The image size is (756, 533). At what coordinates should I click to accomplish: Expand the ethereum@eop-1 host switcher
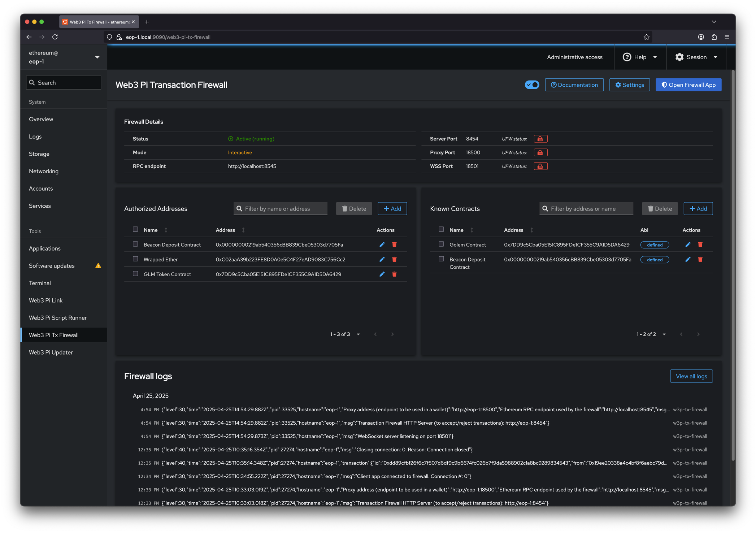(64, 57)
